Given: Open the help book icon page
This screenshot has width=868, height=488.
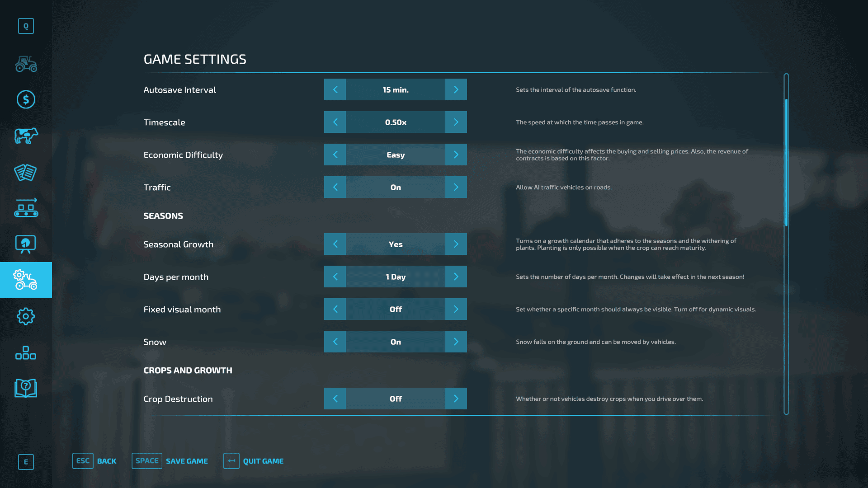Looking at the screenshot, I should pyautogui.click(x=26, y=389).
